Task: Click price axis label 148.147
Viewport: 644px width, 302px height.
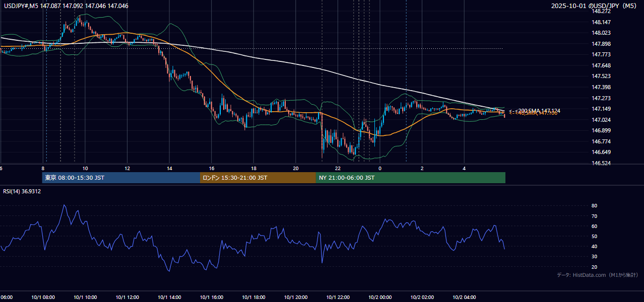Action: coord(602,22)
